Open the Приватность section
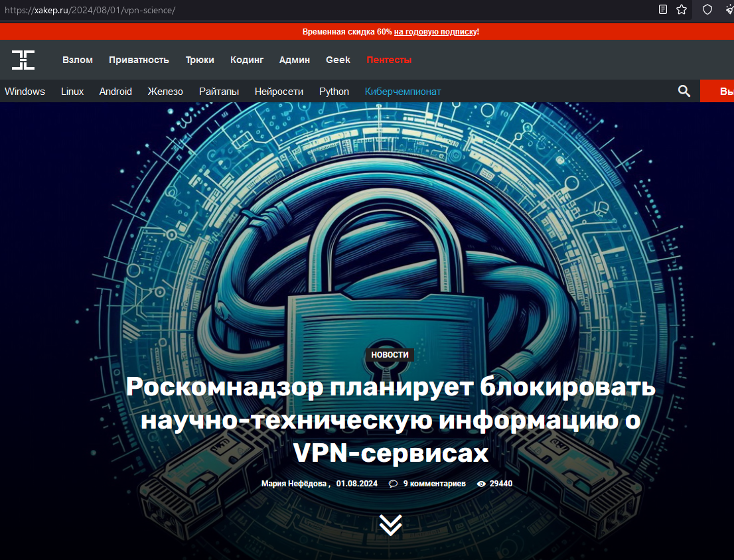This screenshot has height=560, width=734. coord(139,60)
